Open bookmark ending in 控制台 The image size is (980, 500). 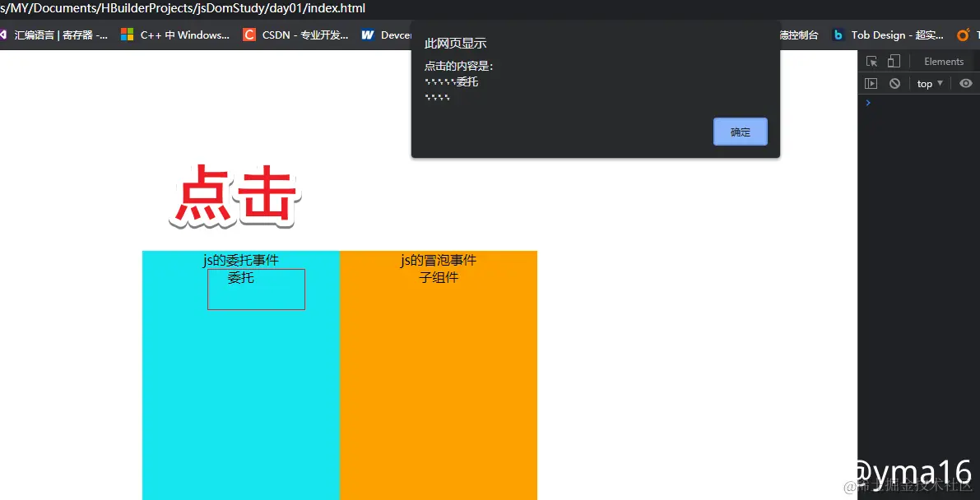[799, 35]
